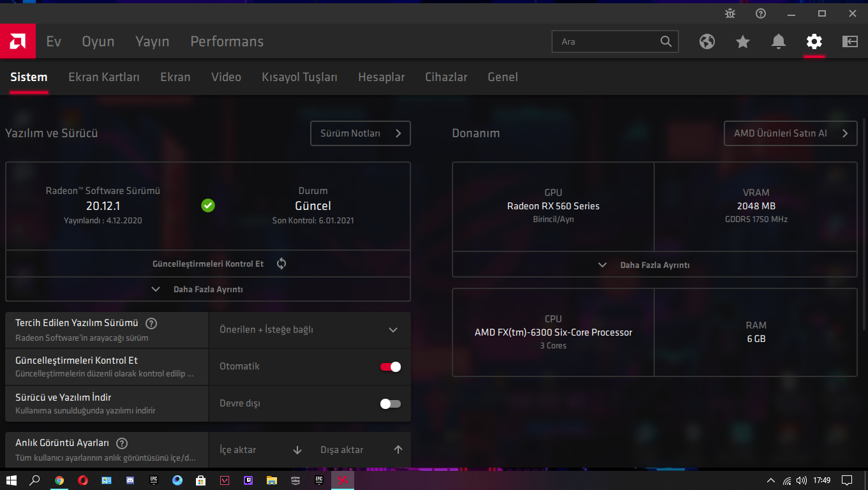Select the Performans tab

click(227, 41)
